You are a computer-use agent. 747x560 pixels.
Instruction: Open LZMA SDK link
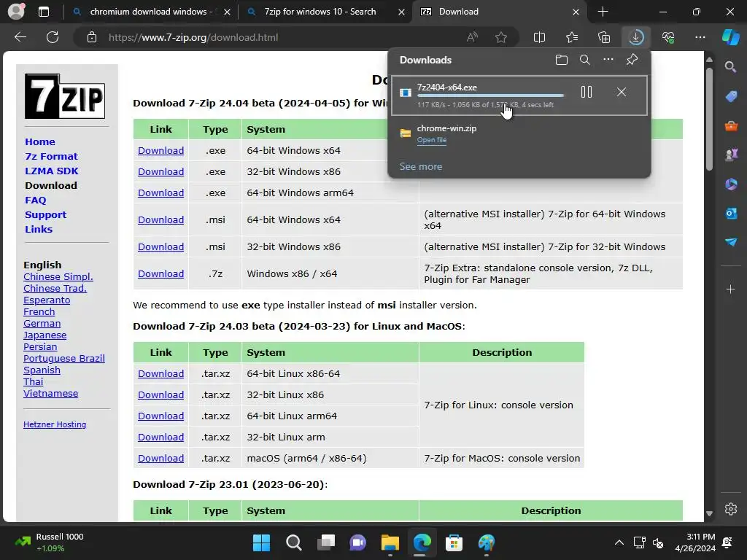(52, 171)
